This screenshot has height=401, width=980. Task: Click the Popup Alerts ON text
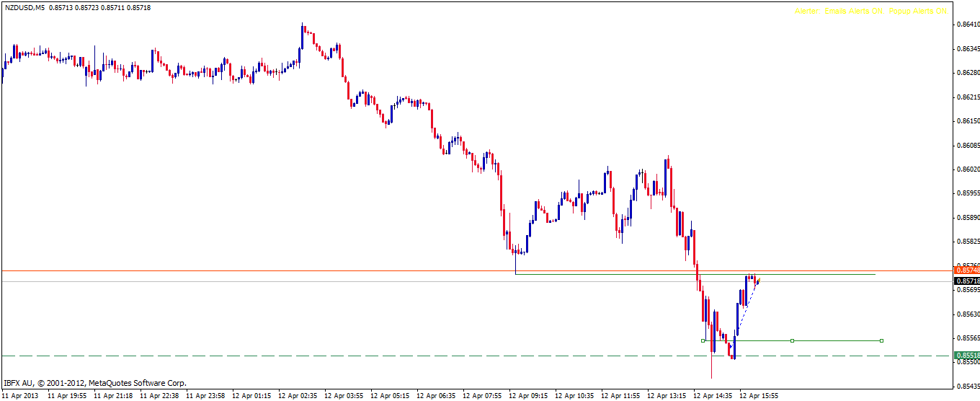tap(917, 12)
